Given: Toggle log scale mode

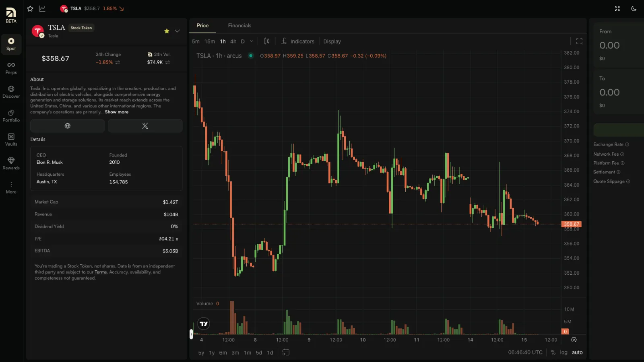Looking at the screenshot, I should click(x=563, y=352).
